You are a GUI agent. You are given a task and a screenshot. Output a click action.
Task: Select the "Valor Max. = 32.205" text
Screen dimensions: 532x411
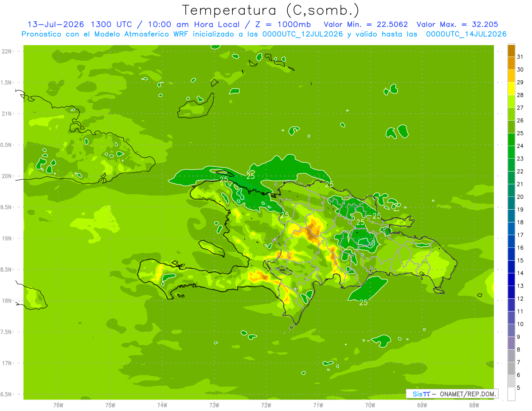(x=457, y=24)
